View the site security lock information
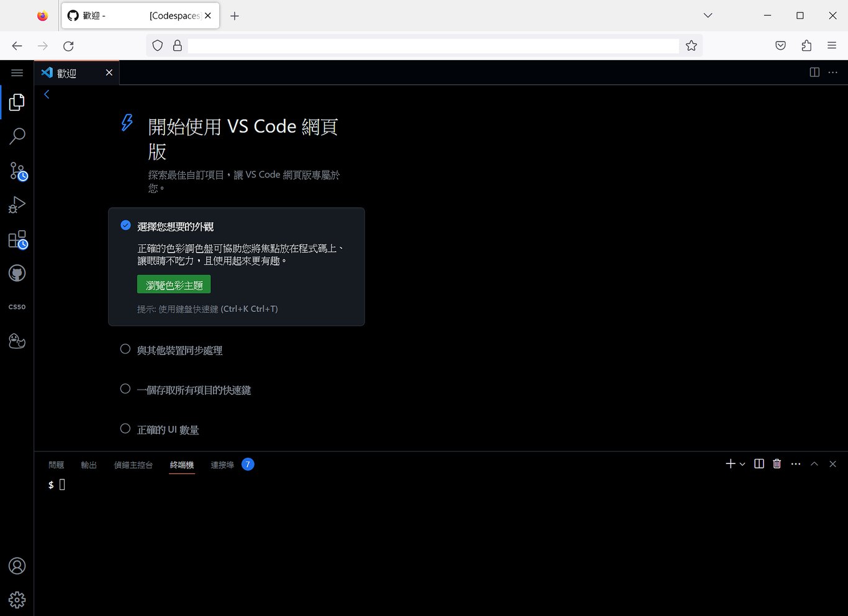 (178, 45)
